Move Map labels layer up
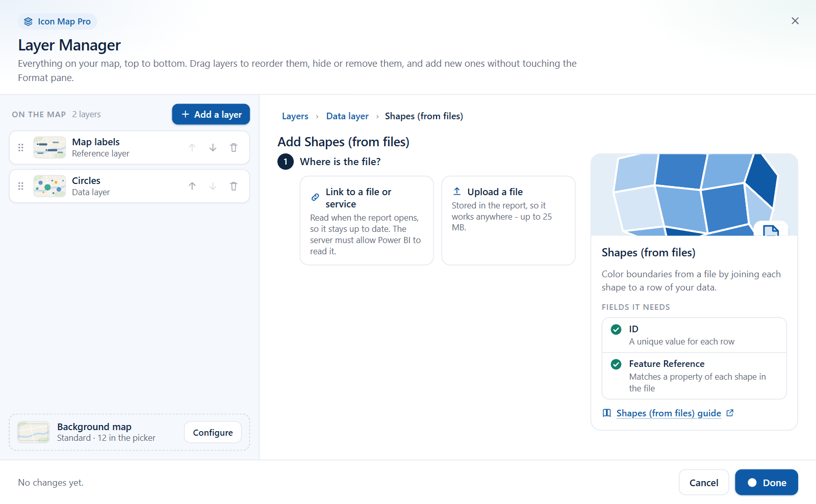816x504 pixels. coord(192,147)
